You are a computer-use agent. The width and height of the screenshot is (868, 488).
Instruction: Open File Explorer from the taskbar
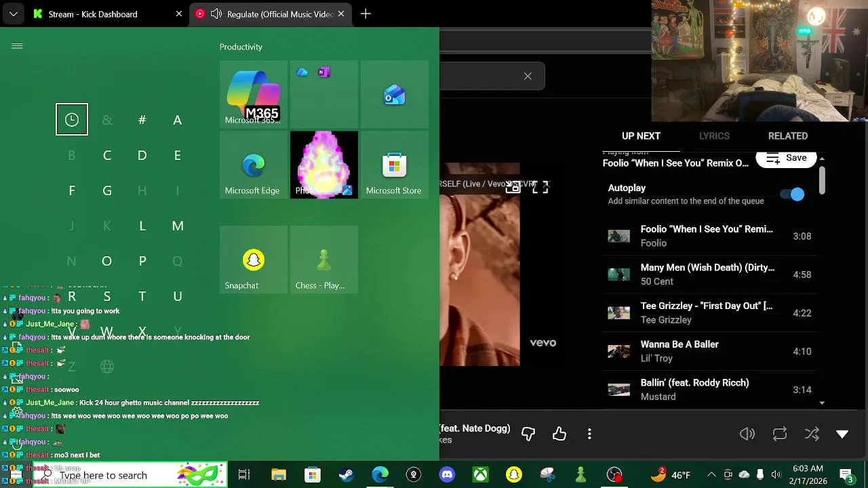tap(279, 474)
